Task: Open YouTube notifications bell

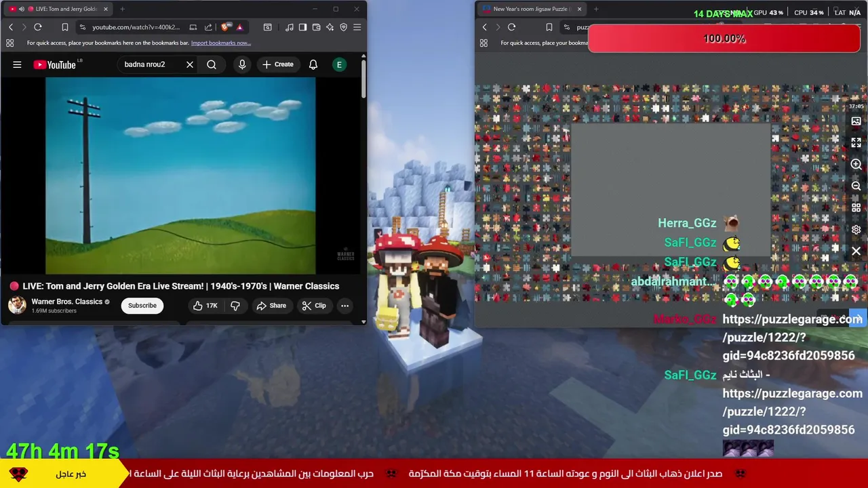Action: [313, 64]
